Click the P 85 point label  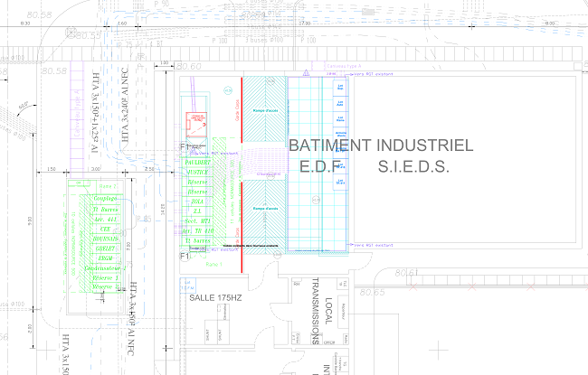(x=144, y=219)
